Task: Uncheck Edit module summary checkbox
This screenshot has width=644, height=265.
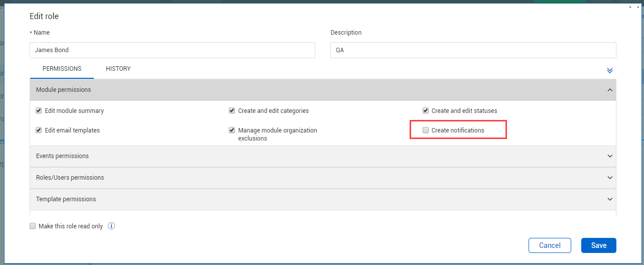Action: [39, 110]
